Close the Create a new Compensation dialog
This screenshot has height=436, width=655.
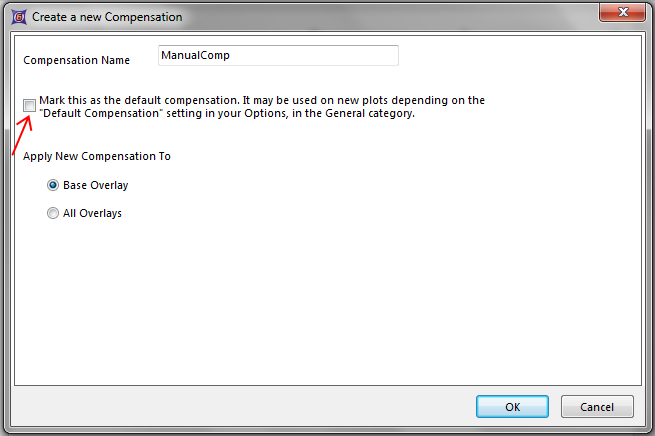click(620, 15)
